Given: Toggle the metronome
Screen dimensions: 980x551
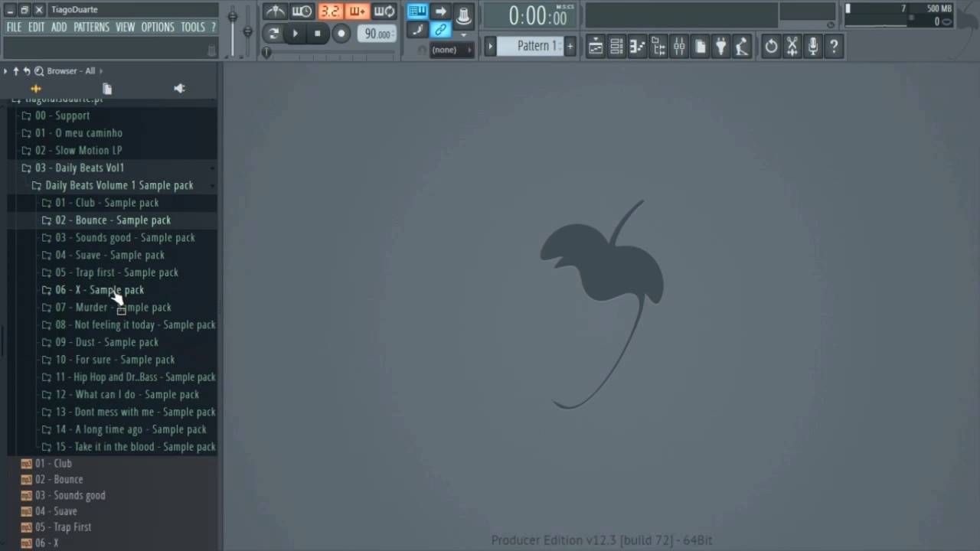Looking at the screenshot, I should coord(275,11).
